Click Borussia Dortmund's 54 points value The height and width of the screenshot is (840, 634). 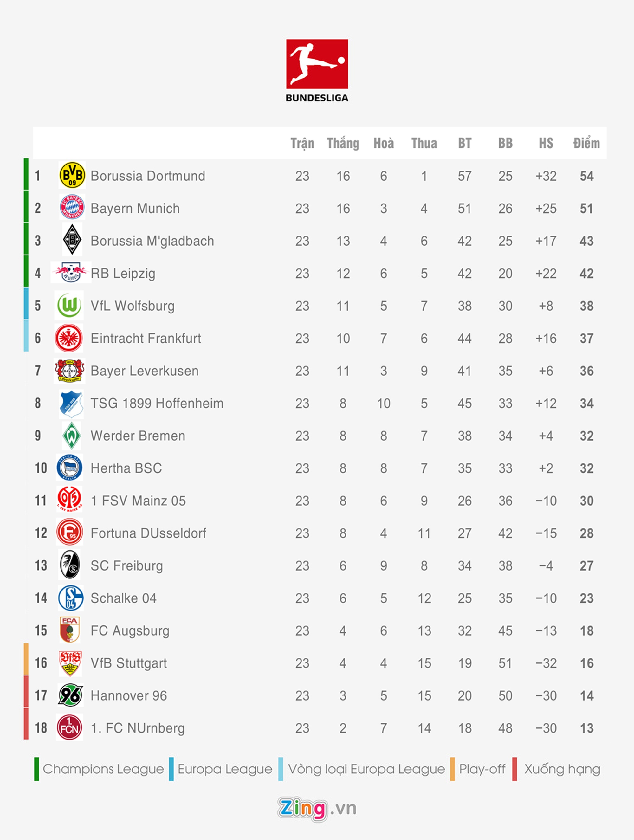586,176
